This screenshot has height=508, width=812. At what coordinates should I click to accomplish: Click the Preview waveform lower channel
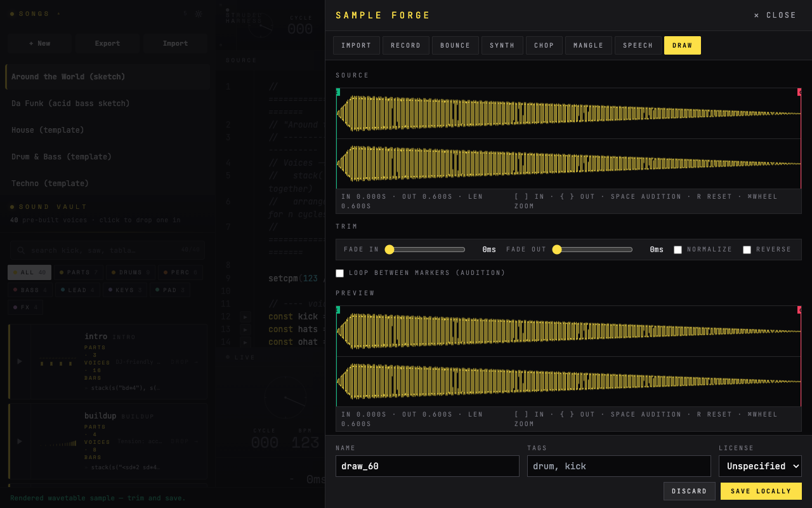(568, 382)
